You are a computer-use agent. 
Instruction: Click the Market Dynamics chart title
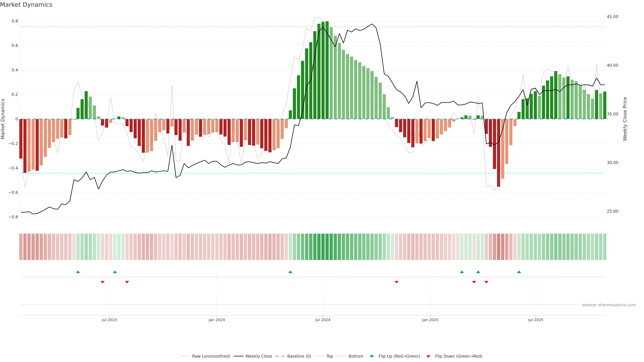[26, 5]
